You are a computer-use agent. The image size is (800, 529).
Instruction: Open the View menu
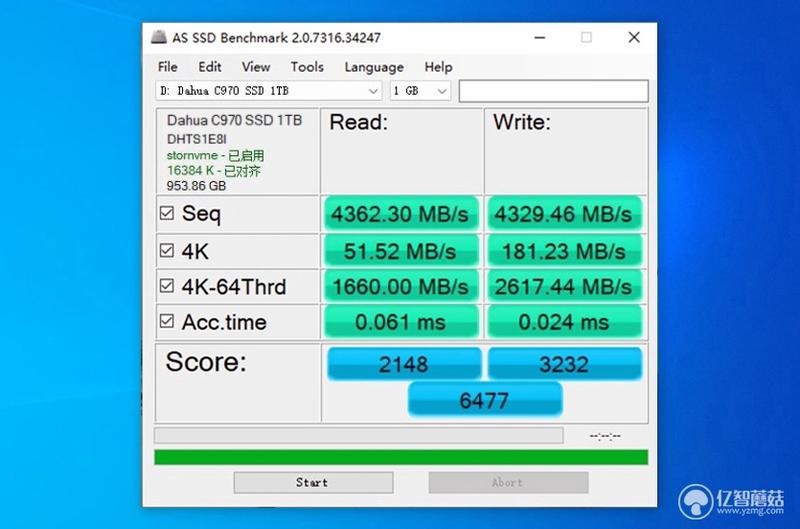click(256, 67)
